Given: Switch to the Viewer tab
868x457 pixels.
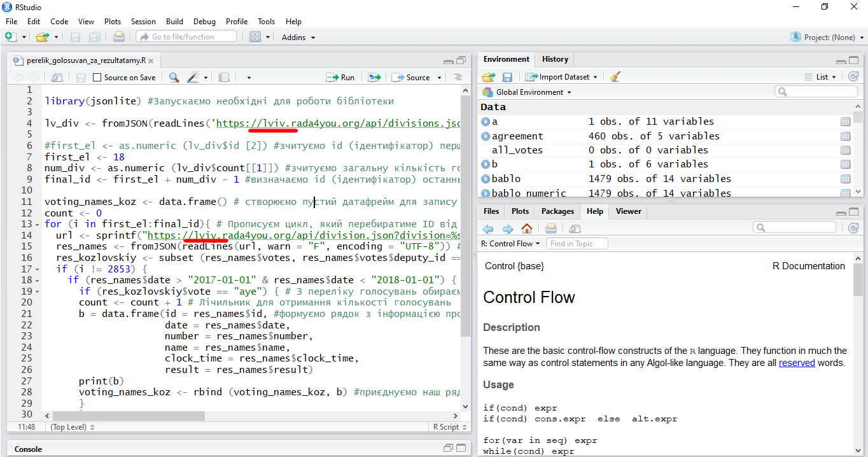Looking at the screenshot, I should (628, 211).
